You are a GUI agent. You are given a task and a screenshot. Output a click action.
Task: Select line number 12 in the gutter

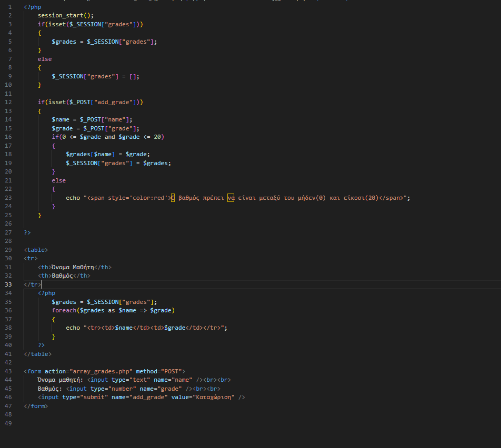8,102
